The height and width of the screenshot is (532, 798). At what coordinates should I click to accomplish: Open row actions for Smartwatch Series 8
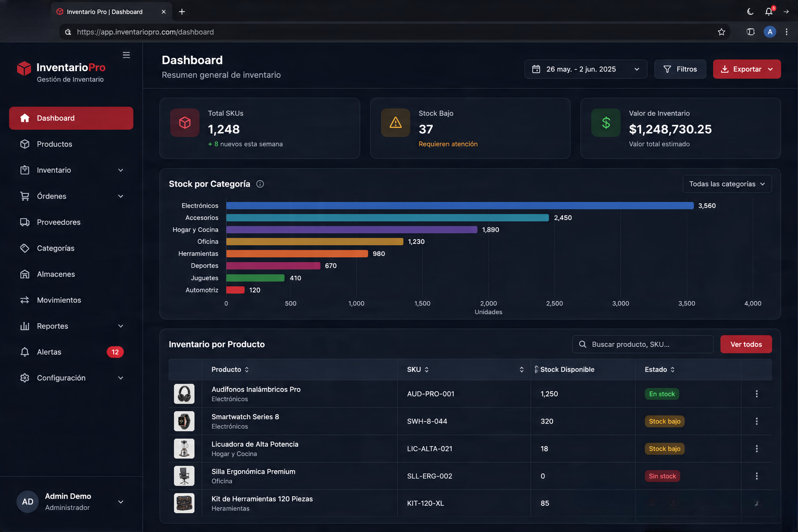(x=756, y=421)
